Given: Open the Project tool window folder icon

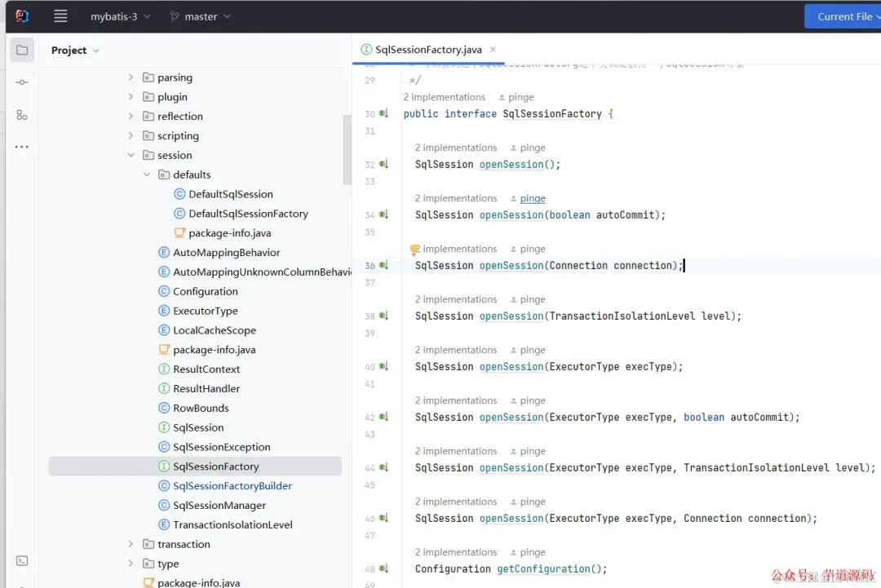Looking at the screenshot, I should tap(22, 50).
